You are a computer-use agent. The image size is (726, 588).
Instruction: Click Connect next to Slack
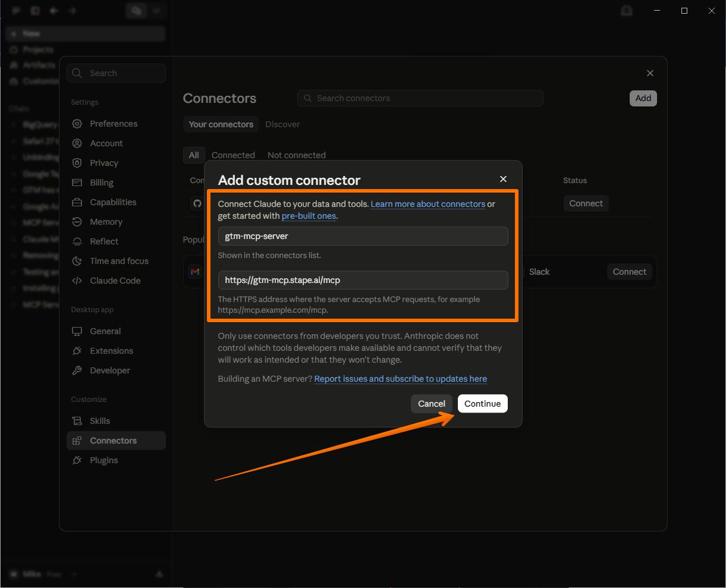(629, 272)
